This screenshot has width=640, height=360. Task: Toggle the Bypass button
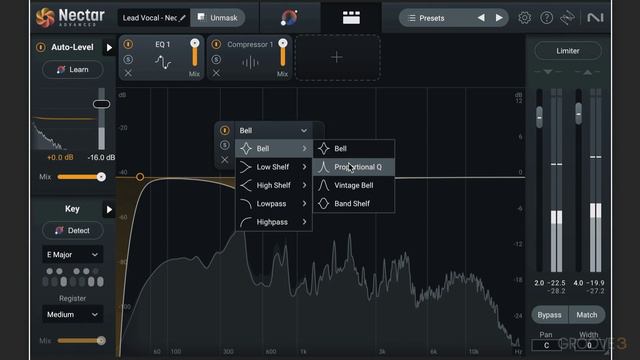pos(549,315)
